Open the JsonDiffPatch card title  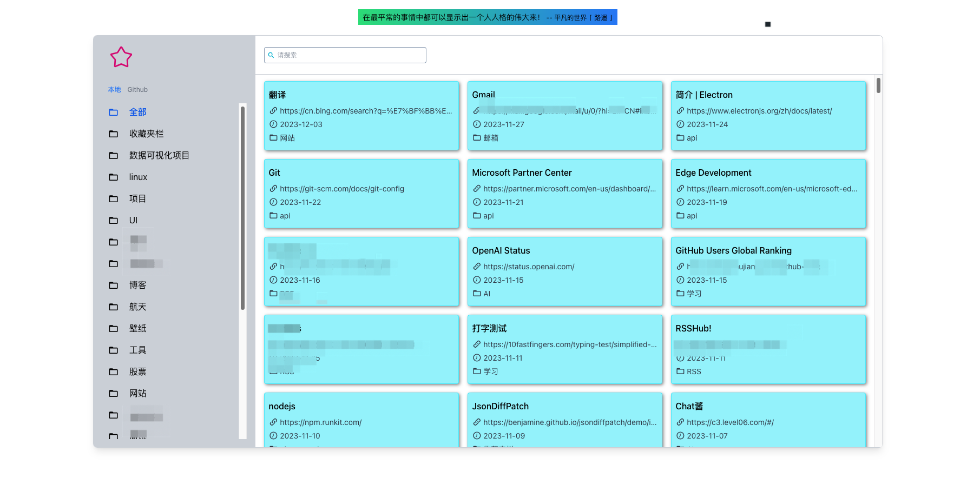tap(500, 406)
